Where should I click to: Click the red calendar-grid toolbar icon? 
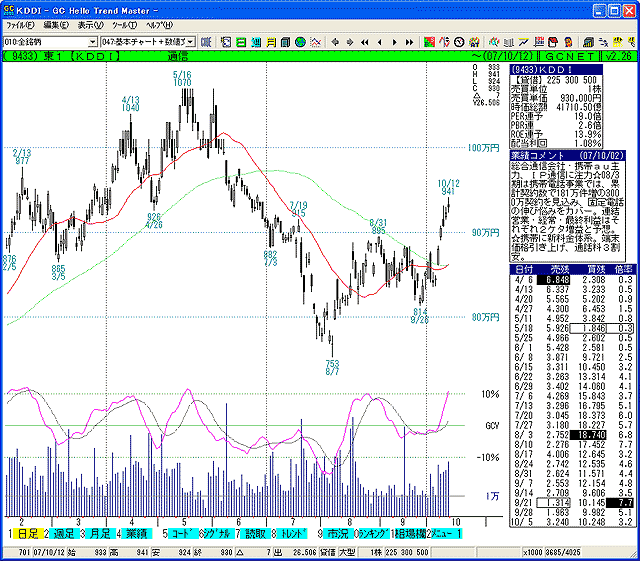pyautogui.click(x=539, y=42)
